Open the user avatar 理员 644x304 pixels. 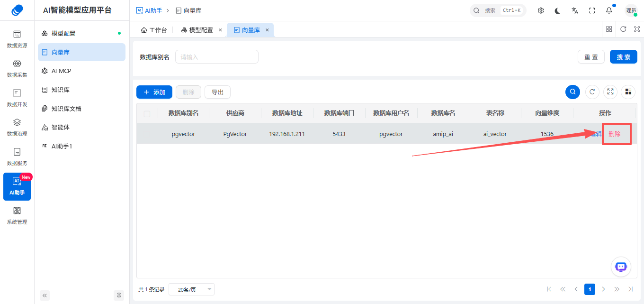(631, 10)
